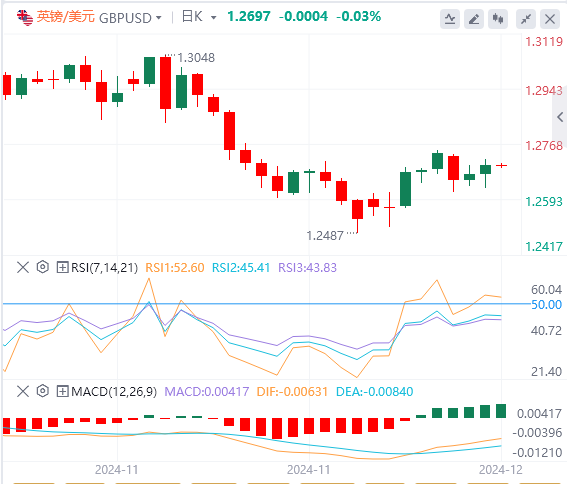
Task: Open the indicator line chart icon
Action: [450, 19]
